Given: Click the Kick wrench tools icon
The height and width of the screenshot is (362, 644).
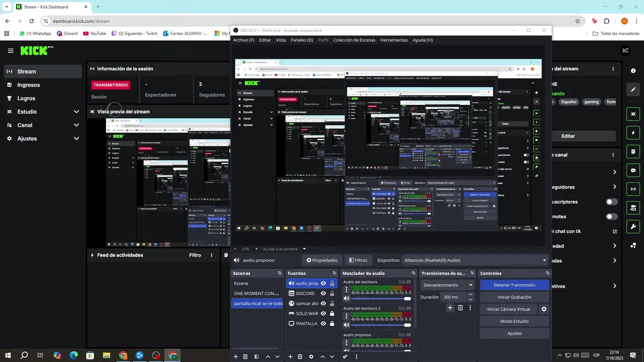Looking at the screenshot, I should pyautogui.click(x=633, y=226).
